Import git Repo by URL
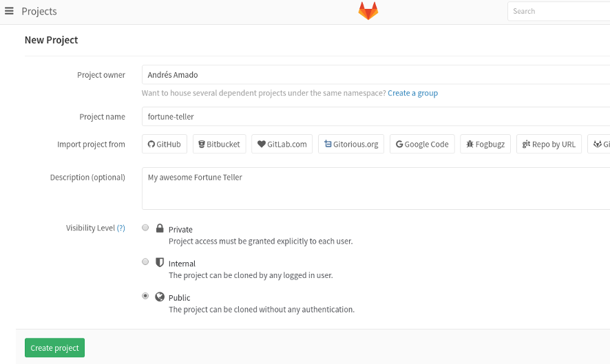Screen dimensions: 610x364 (x=549, y=144)
